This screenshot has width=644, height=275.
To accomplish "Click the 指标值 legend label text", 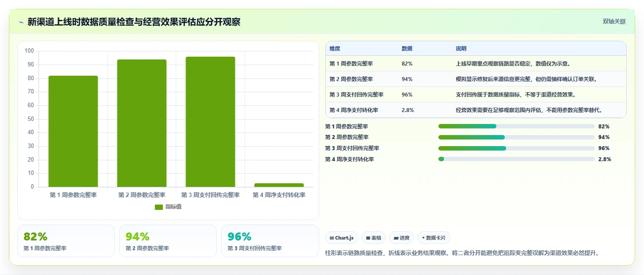I will pyautogui.click(x=173, y=207).
